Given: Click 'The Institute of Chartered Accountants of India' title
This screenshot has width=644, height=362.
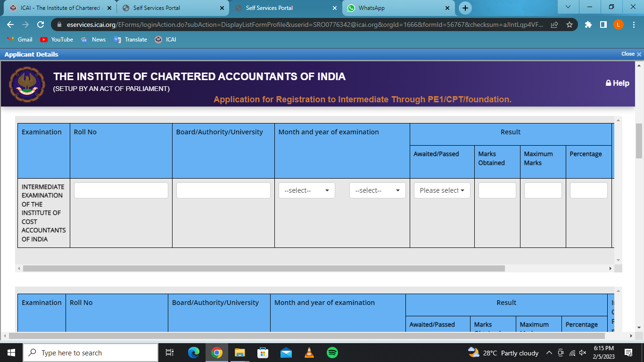Looking at the screenshot, I should pos(199,76).
